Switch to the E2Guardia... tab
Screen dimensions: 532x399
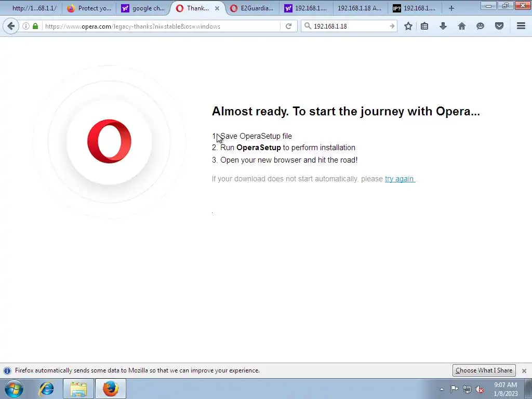[x=251, y=8]
